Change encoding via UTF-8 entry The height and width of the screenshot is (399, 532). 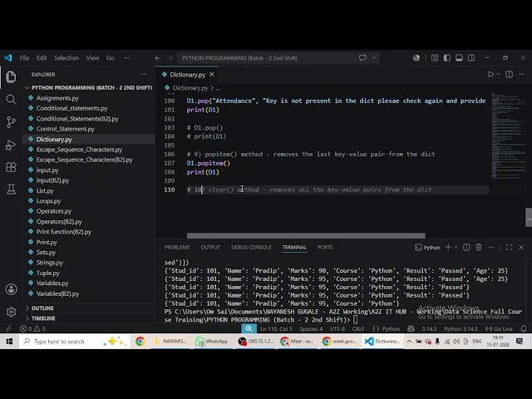(337, 329)
